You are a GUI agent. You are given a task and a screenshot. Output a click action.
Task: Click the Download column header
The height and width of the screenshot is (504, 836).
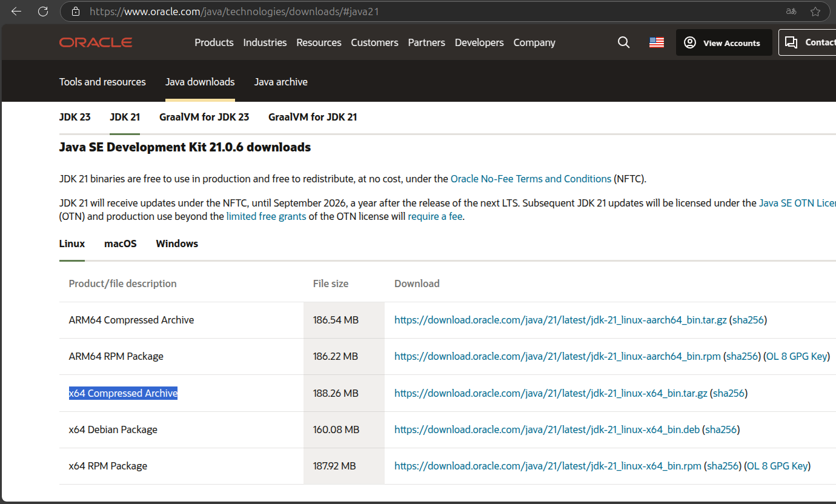[x=417, y=283]
